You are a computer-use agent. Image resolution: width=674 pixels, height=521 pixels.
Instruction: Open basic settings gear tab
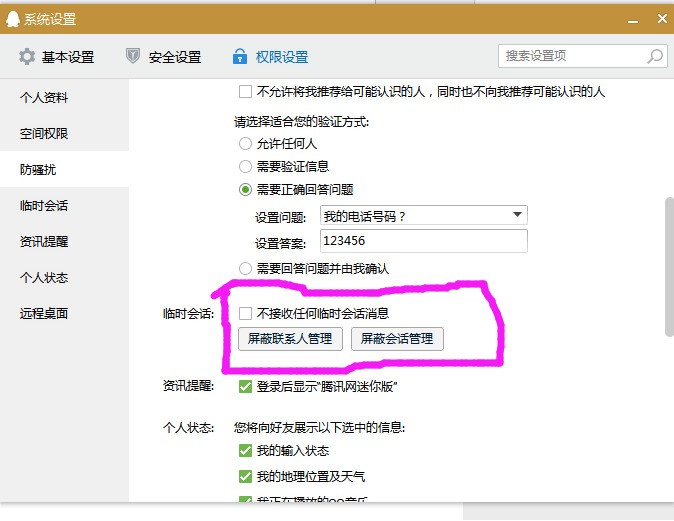[57, 57]
